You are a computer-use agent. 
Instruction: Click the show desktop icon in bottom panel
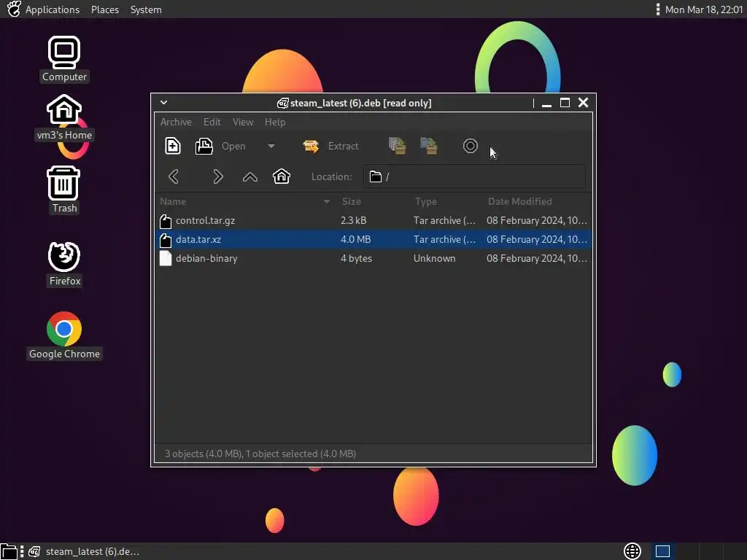(x=9, y=551)
